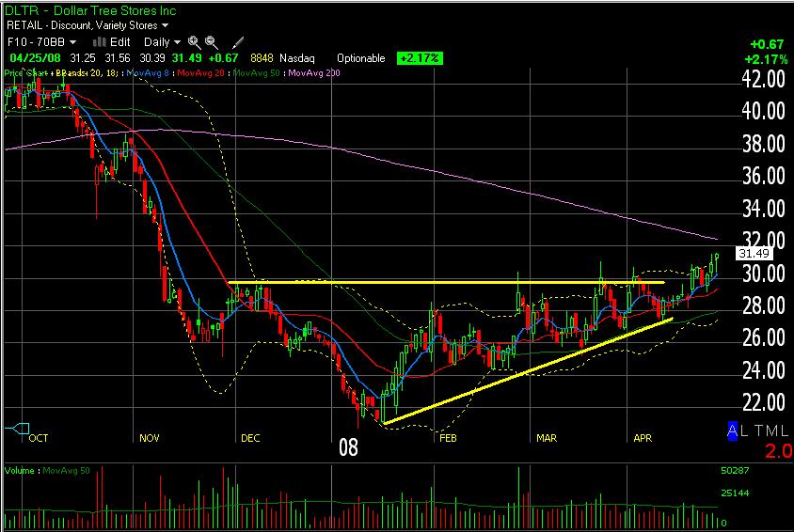Toggle the highlighted A arithmetic scale
The image size is (794, 532).
732,430
